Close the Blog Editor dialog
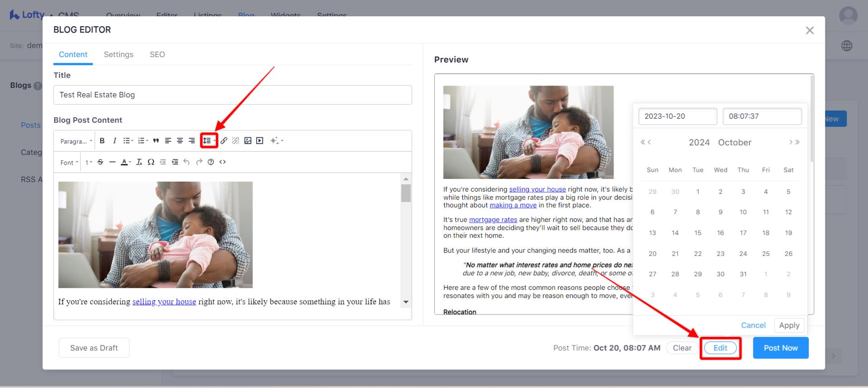The width and height of the screenshot is (868, 388). (810, 30)
